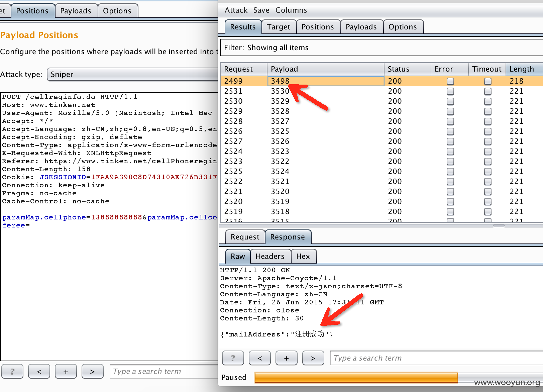The image size is (543, 392).
Task: Go to next match in positions search
Action: (93, 372)
